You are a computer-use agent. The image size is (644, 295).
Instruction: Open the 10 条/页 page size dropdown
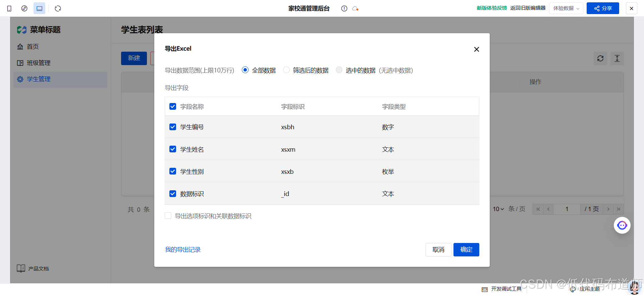coord(498,209)
